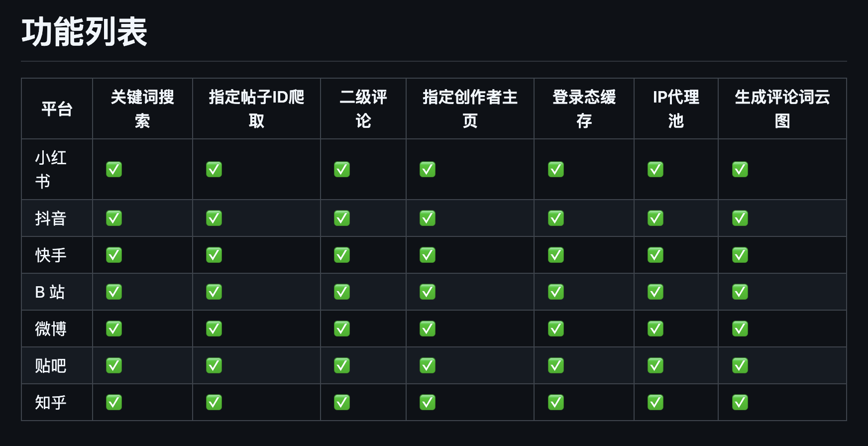Click the 生成评论词云图 column header
868x446 pixels.
click(x=782, y=109)
